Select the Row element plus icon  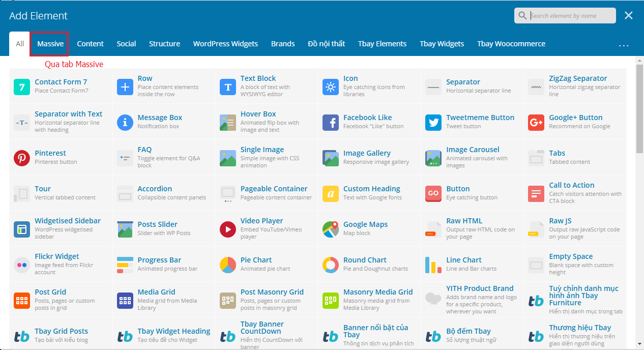tap(125, 87)
